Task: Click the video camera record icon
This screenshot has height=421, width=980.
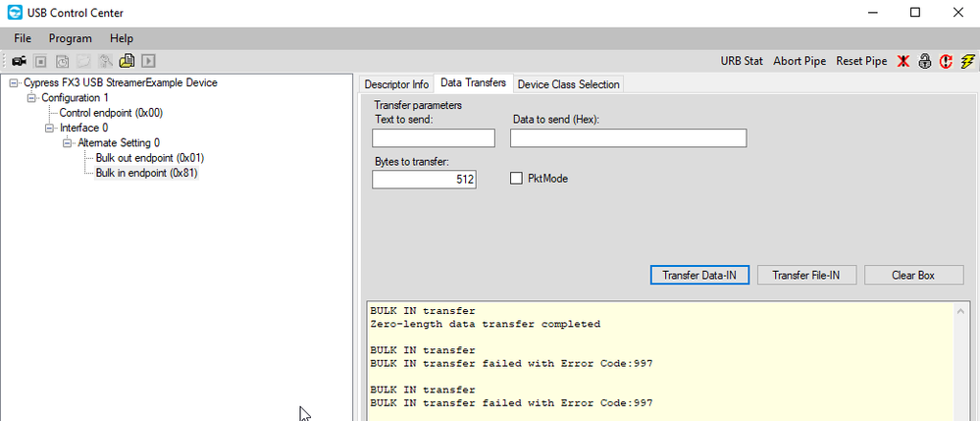Action: (x=19, y=61)
